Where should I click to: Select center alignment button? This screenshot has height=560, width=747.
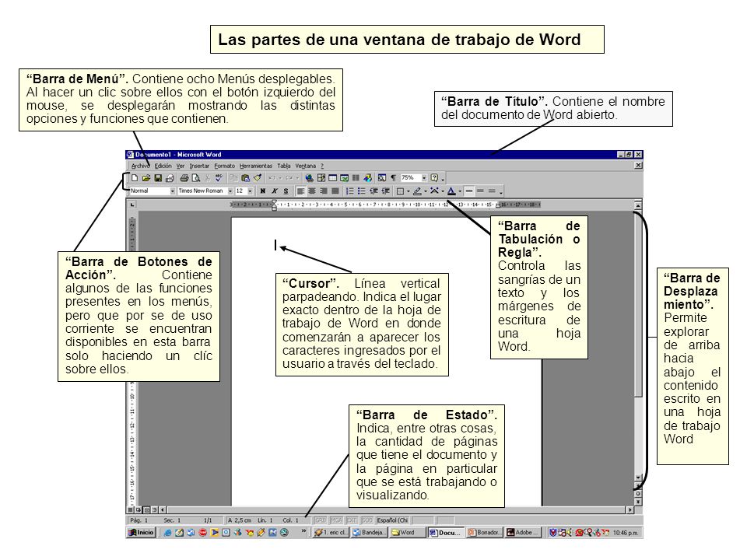pos(311,191)
